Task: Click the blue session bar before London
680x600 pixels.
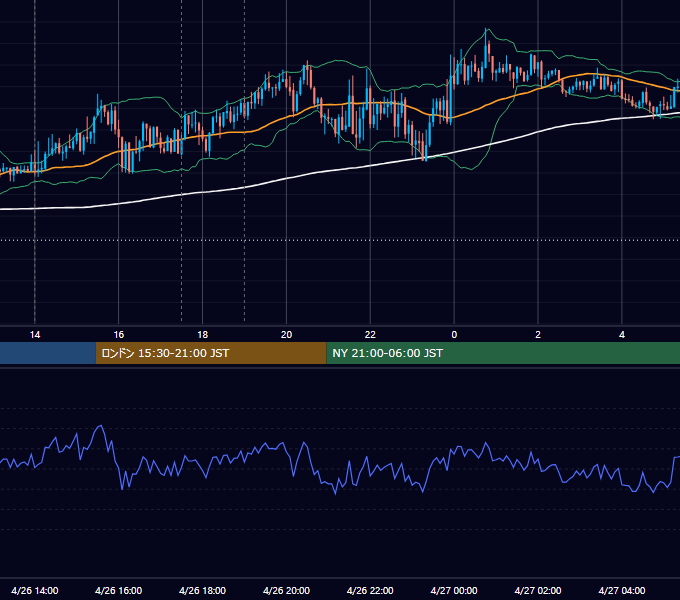Action: pyautogui.click(x=48, y=353)
